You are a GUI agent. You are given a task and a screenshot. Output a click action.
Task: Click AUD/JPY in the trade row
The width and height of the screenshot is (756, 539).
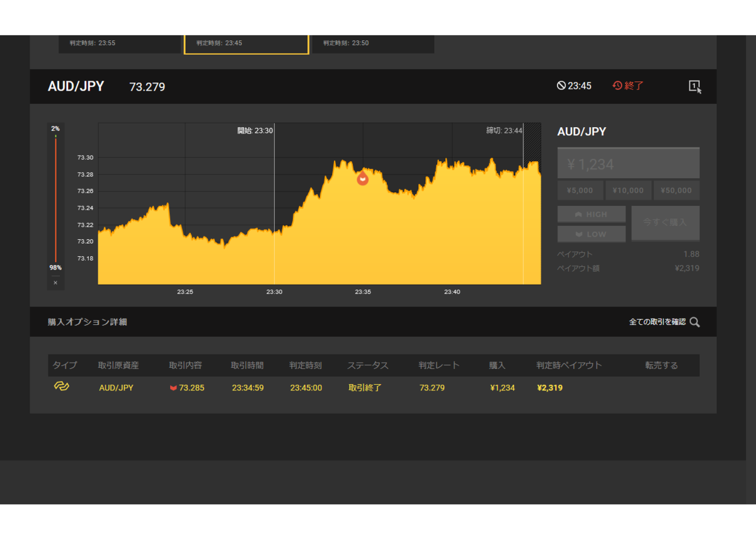tap(116, 388)
